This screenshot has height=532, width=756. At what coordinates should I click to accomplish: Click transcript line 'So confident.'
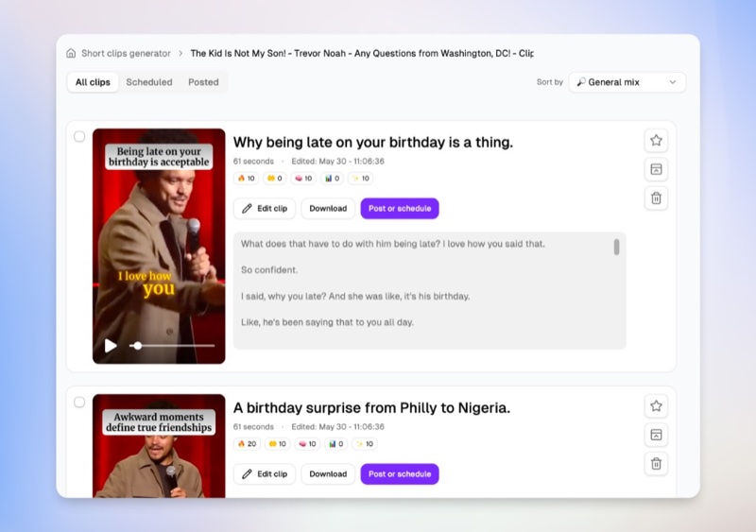[x=269, y=270]
